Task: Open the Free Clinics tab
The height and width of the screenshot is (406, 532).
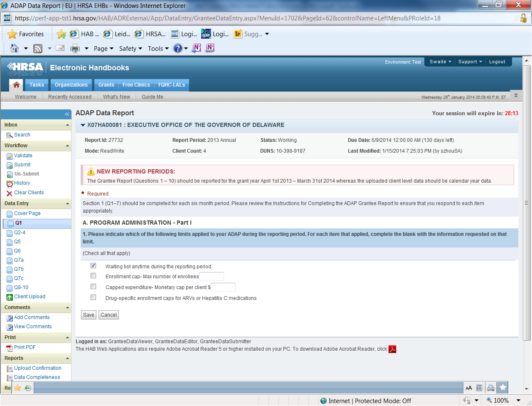Action: pyautogui.click(x=136, y=85)
